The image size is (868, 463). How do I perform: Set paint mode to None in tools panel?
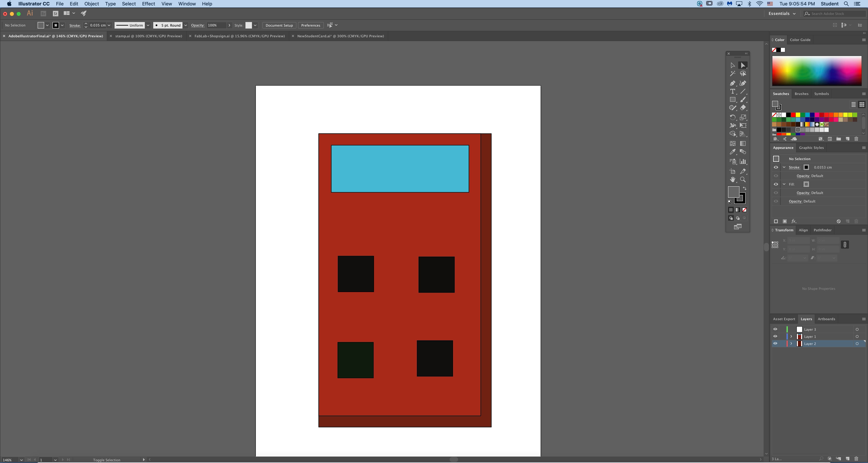coord(744,210)
